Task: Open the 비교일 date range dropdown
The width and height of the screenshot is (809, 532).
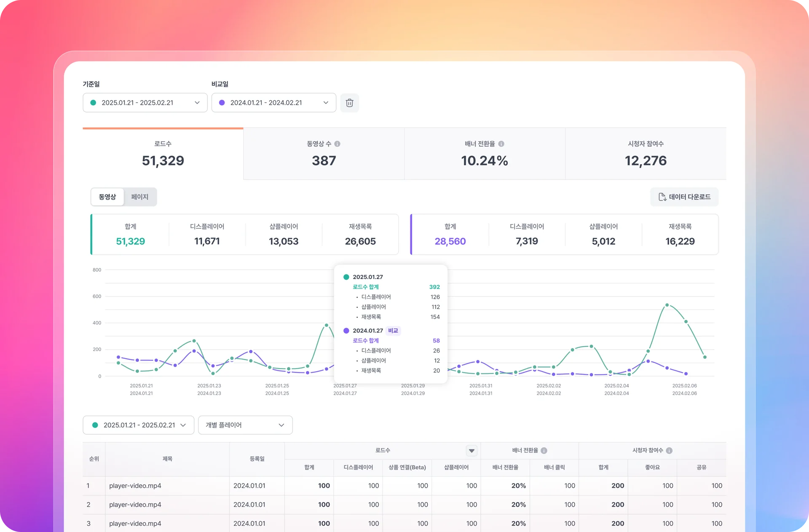Action: (273, 103)
